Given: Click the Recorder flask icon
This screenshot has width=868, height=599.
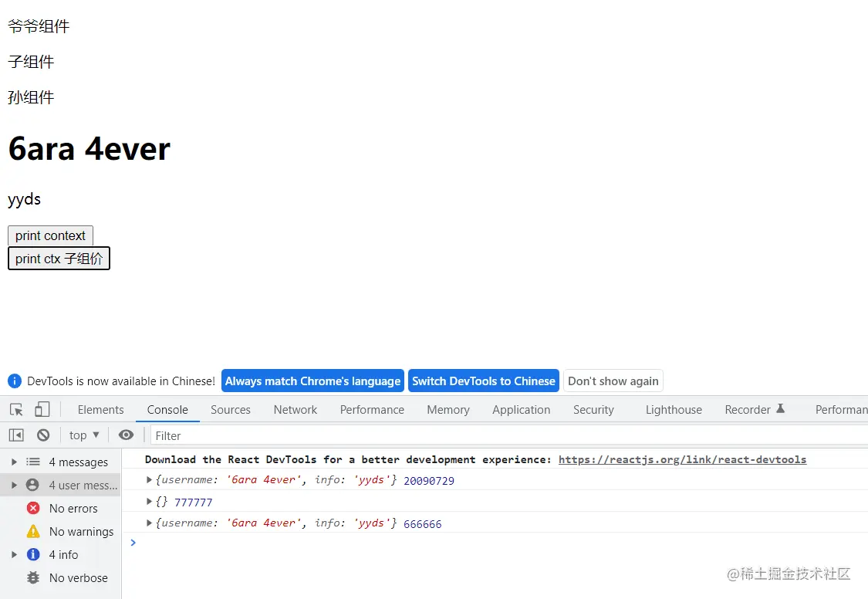Looking at the screenshot, I should point(781,408).
